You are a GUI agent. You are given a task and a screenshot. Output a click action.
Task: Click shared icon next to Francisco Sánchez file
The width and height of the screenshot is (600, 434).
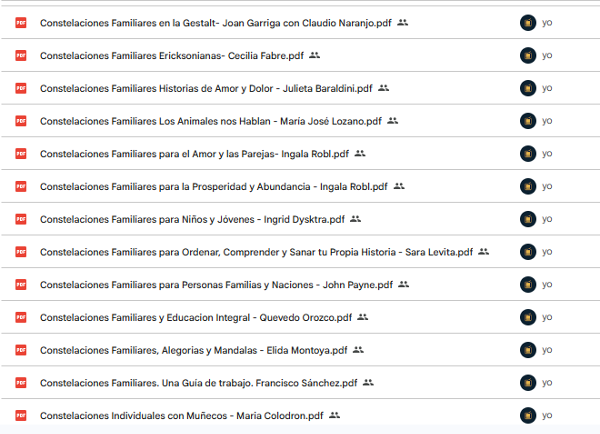(368, 383)
